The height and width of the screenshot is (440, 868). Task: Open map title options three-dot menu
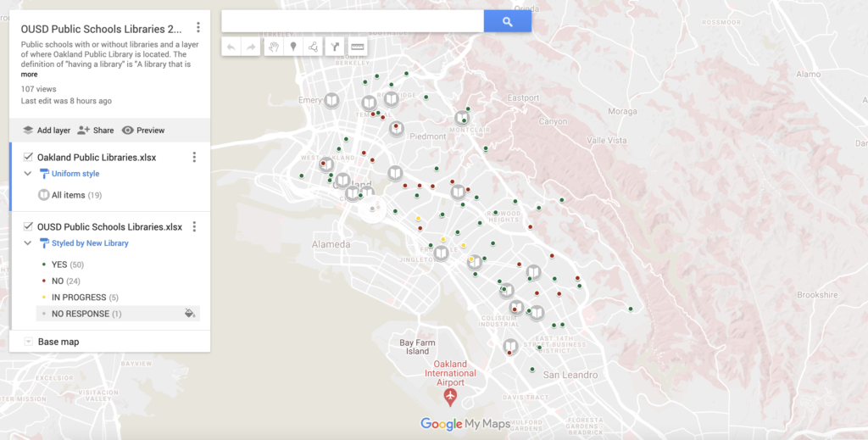(198, 27)
